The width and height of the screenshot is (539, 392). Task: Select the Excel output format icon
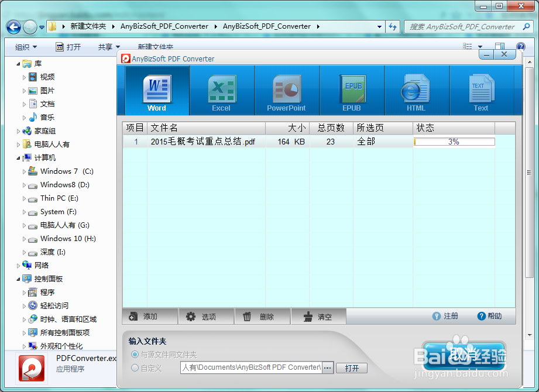(x=221, y=88)
